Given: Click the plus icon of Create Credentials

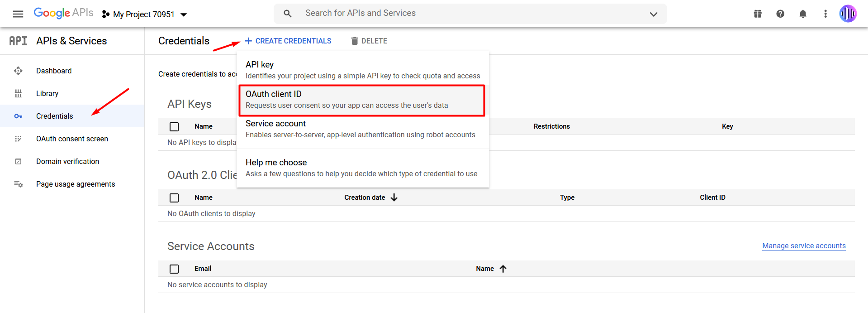Looking at the screenshot, I should pyautogui.click(x=248, y=41).
